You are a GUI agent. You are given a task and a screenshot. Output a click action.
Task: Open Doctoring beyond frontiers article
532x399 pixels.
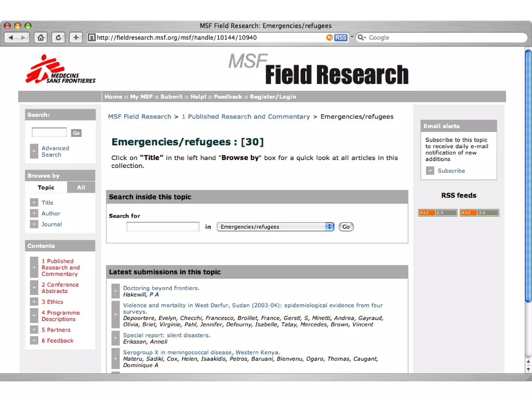(161, 288)
